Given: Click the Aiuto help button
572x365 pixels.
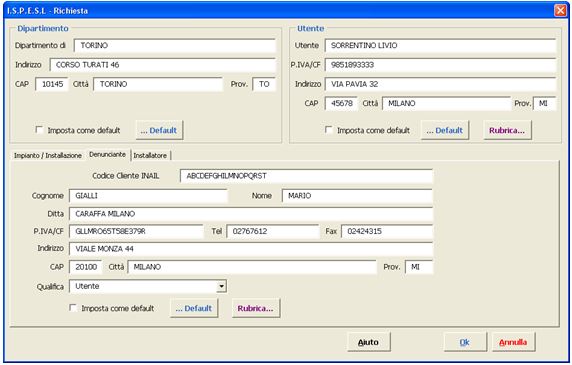Looking at the screenshot, I should tap(369, 342).
